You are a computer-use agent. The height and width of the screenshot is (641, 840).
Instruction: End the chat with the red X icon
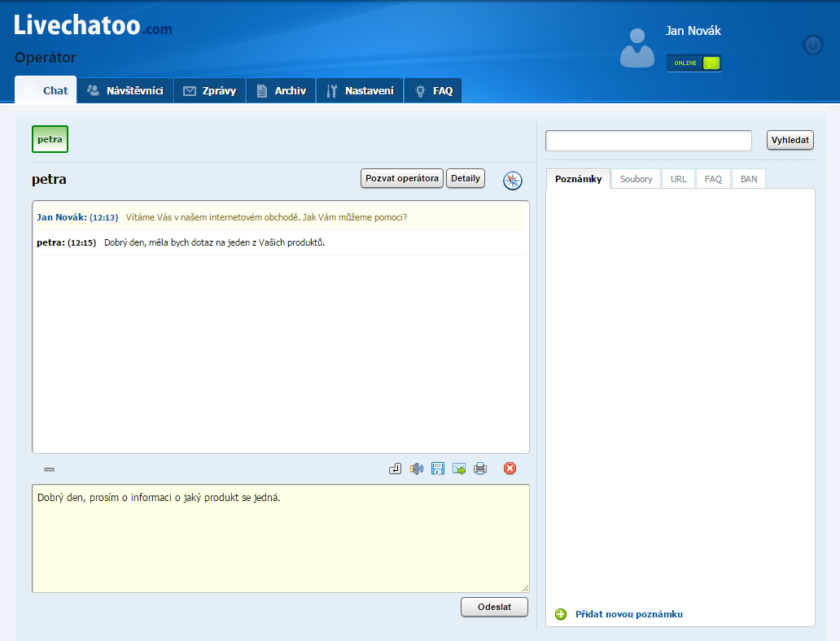pos(510,469)
